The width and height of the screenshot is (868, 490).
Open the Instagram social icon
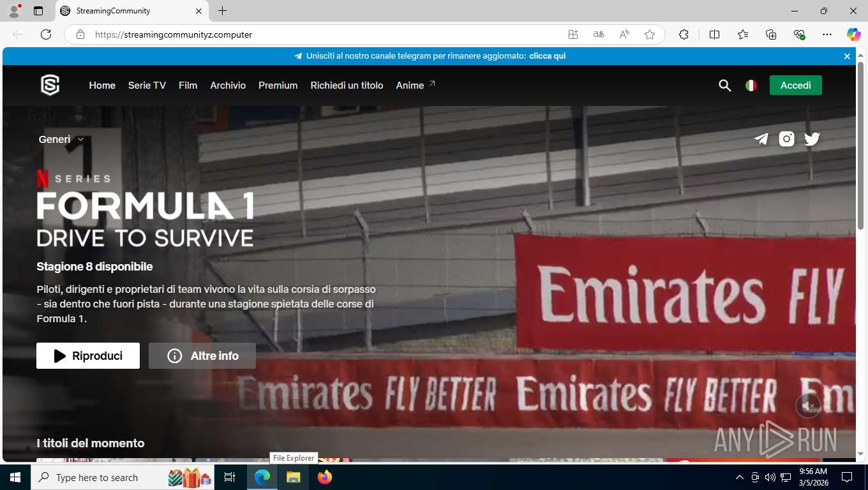[787, 139]
